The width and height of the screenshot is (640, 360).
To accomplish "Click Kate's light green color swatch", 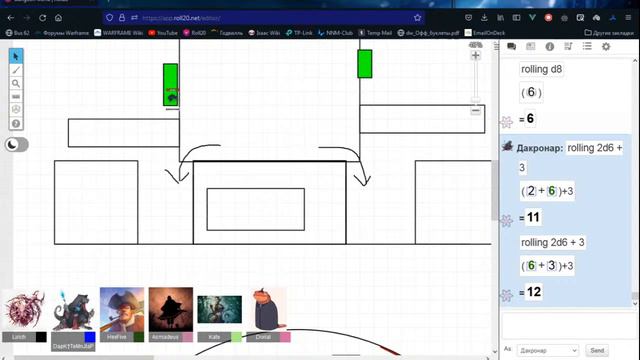I will (236, 337).
